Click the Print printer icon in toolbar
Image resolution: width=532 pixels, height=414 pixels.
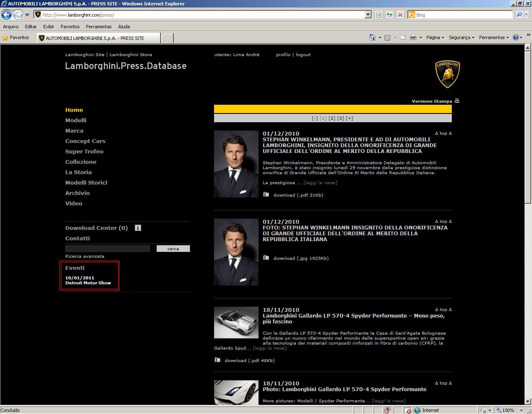[x=413, y=37]
